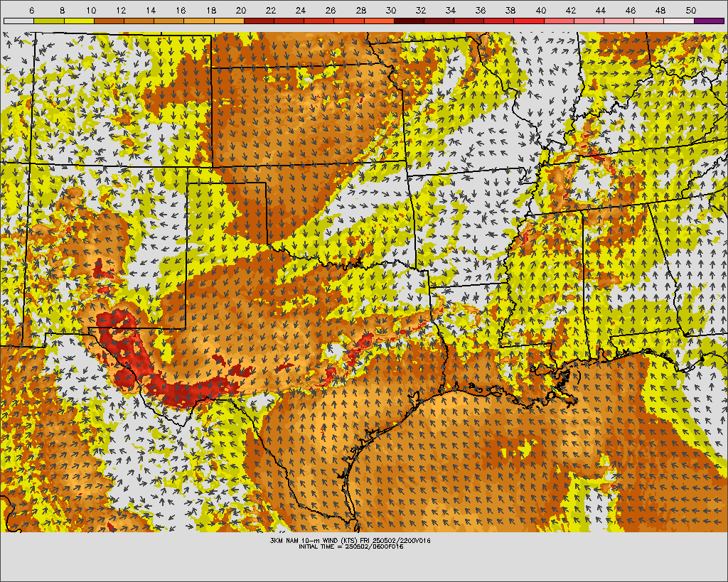Select the legend segment between 10 and 12
This screenshot has width=728, height=582.
coord(109,21)
